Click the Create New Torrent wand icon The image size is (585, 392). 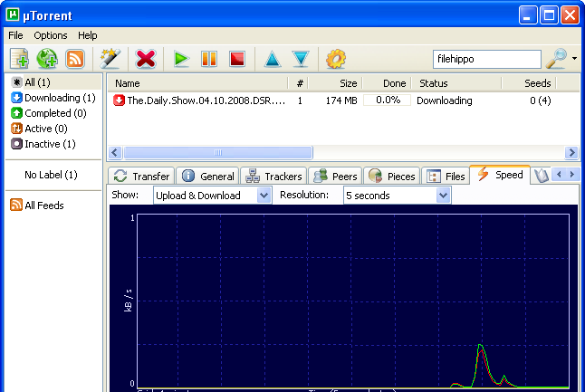coord(110,59)
